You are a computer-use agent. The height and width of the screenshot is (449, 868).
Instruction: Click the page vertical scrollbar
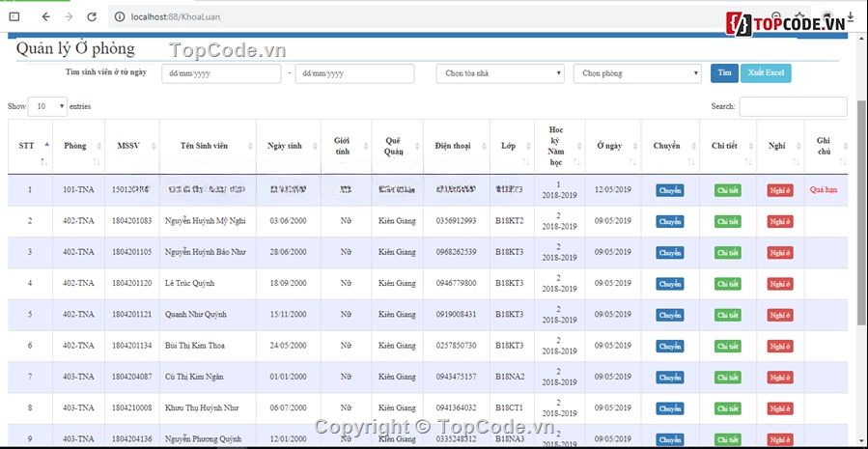tap(862, 213)
